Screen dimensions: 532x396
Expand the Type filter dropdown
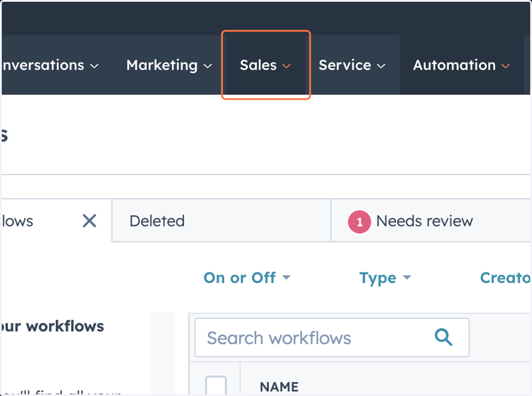click(385, 278)
